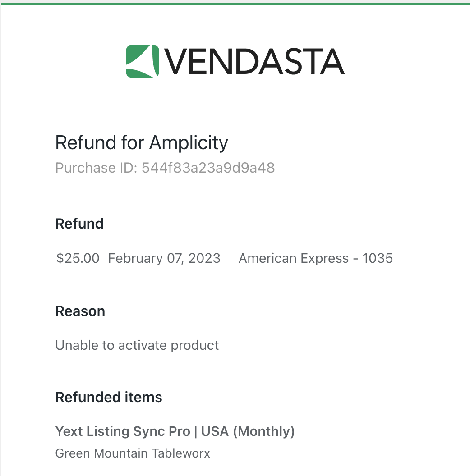The image size is (470, 476).
Task: Click the word Amplicity in the title
Action: (189, 142)
